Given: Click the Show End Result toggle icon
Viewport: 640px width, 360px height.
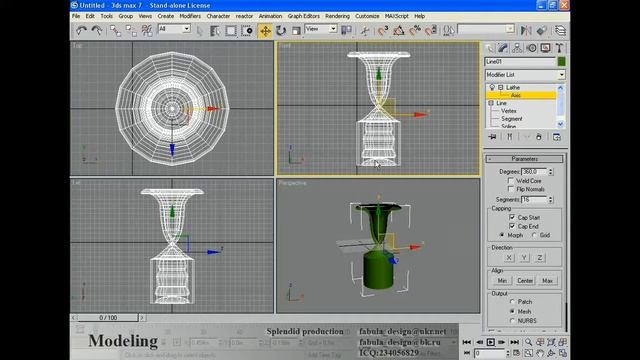Looking at the screenshot, I should [x=510, y=137].
